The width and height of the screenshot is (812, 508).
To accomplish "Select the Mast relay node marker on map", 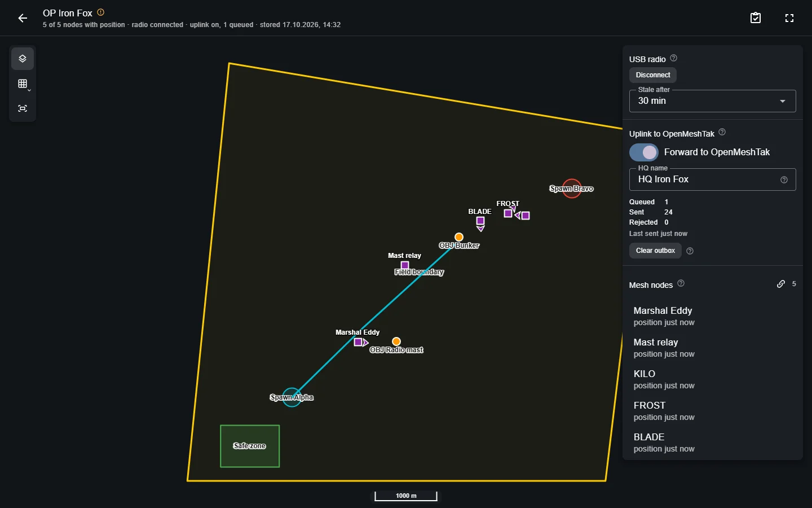I will (405, 265).
